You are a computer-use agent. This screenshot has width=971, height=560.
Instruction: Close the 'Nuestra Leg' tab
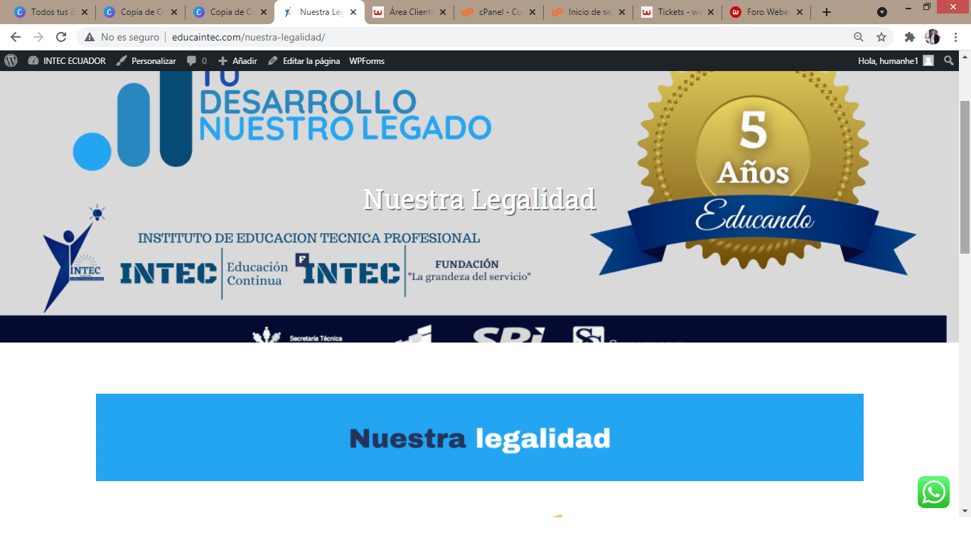pos(353,12)
